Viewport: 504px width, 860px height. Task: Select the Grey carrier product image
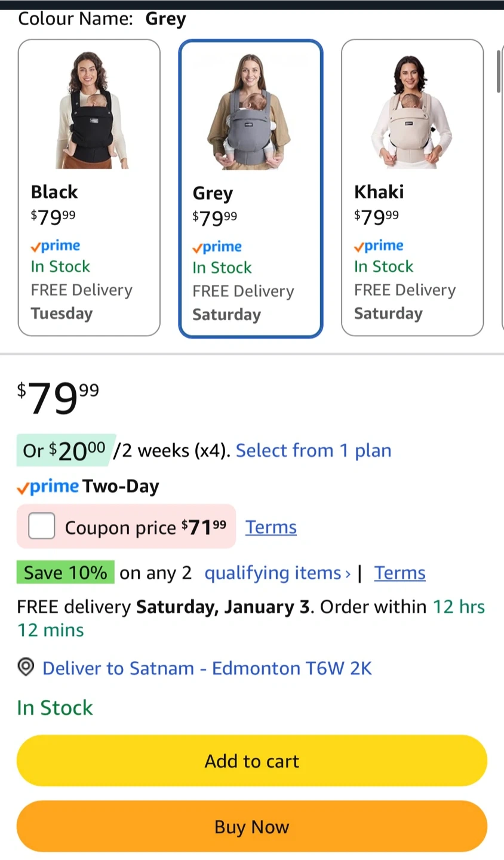(x=251, y=112)
